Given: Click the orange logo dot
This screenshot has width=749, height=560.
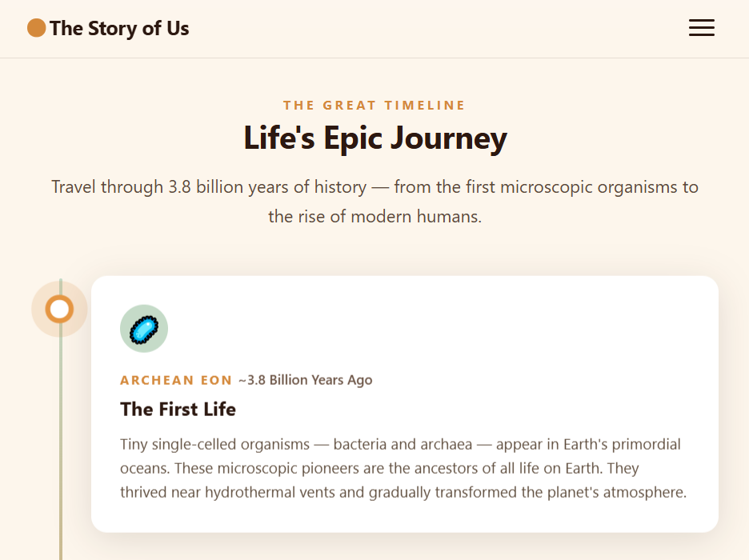Looking at the screenshot, I should pyautogui.click(x=36, y=28).
